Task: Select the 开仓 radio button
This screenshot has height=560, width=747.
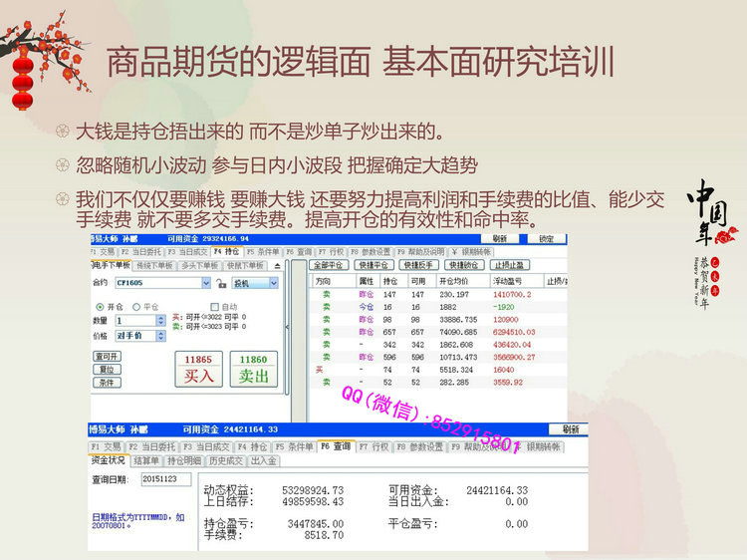Action: [x=98, y=307]
